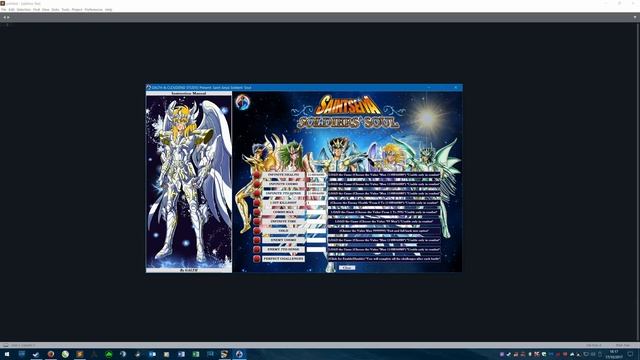Click the INFINITE COSMO label button

pos(283,184)
